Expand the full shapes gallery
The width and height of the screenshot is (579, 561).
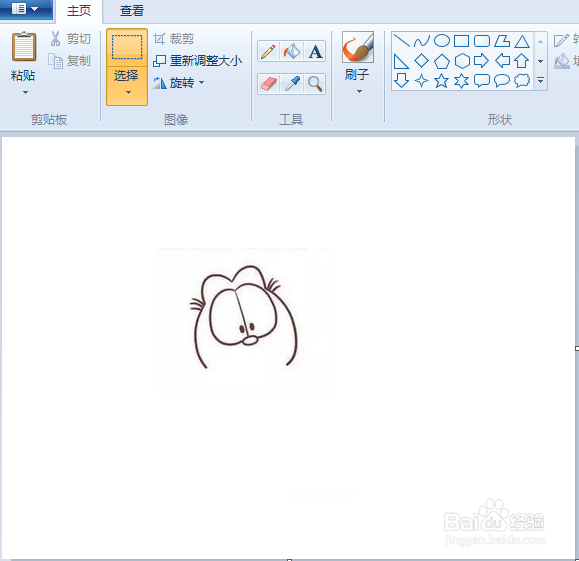click(540, 80)
